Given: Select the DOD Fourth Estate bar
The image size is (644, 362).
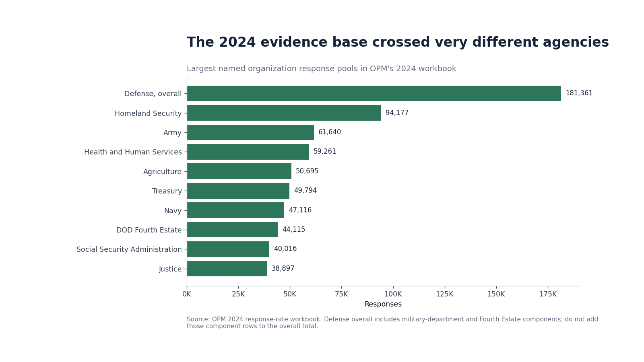Looking at the screenshot, I should 232,230.
